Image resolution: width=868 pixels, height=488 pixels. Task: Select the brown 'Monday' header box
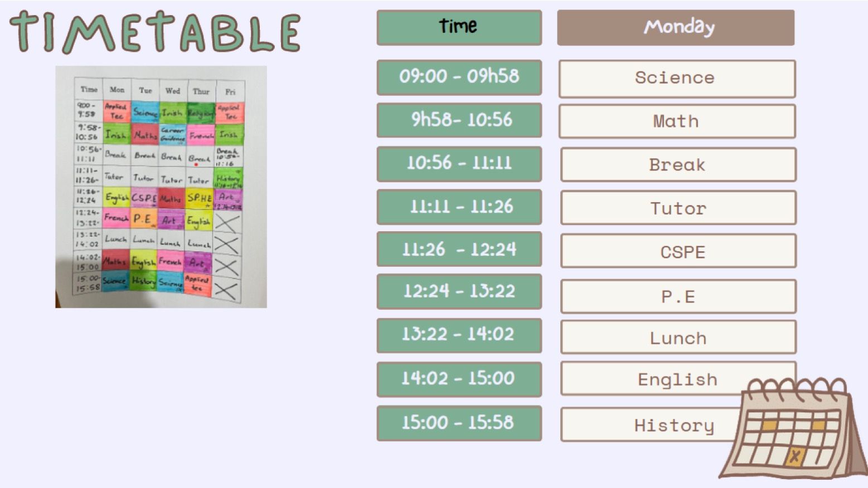[676, 27]
